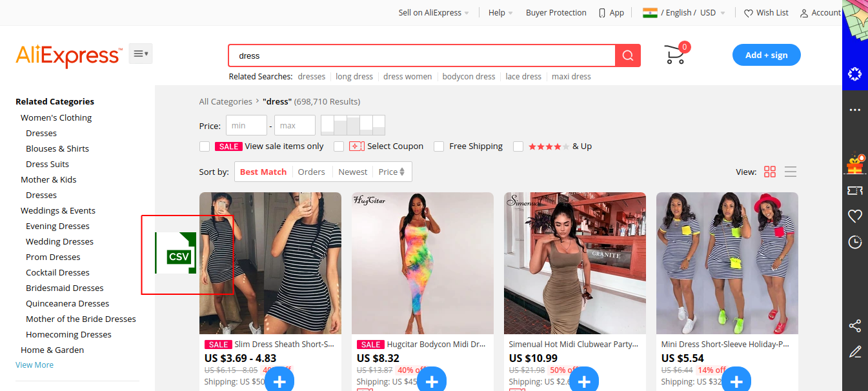868x391 pixels.
Task: Expand categories with View More
Action: [34, 365]
